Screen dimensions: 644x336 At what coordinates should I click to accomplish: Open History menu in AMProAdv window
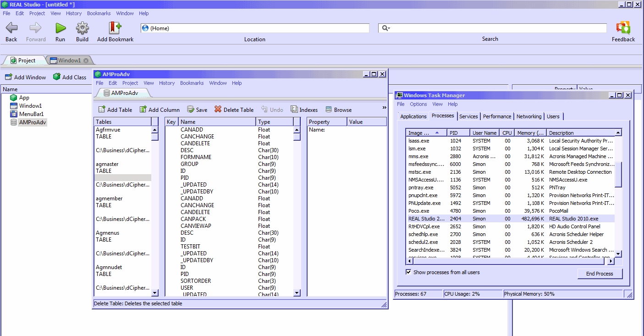(167, 83)
